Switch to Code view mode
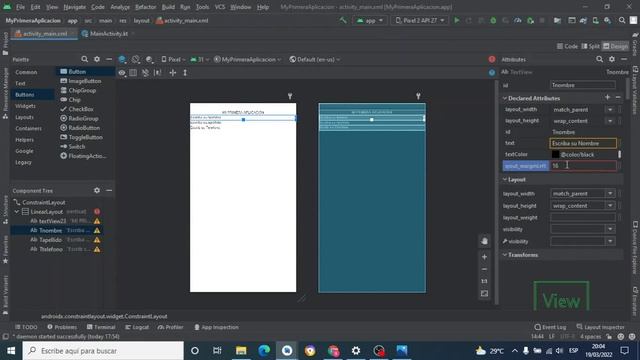The image size is (640, 360). pyautogui.click(x=567, y=46)
